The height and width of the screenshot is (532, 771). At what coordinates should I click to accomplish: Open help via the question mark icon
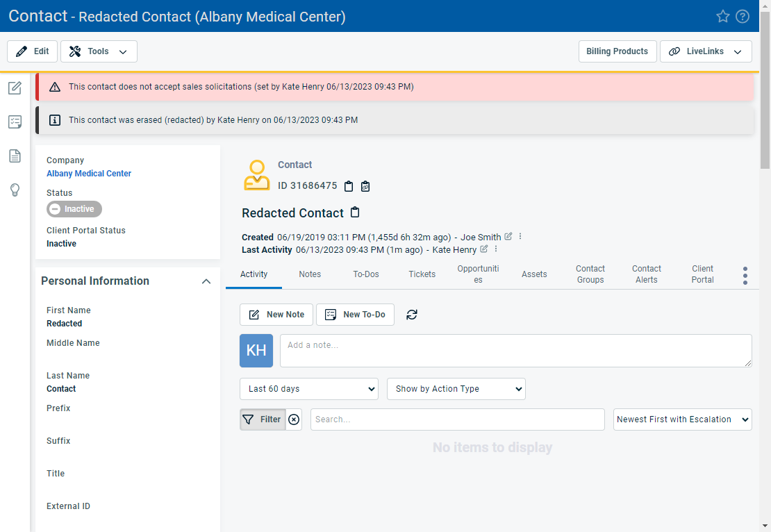click(x=742, y=16)
